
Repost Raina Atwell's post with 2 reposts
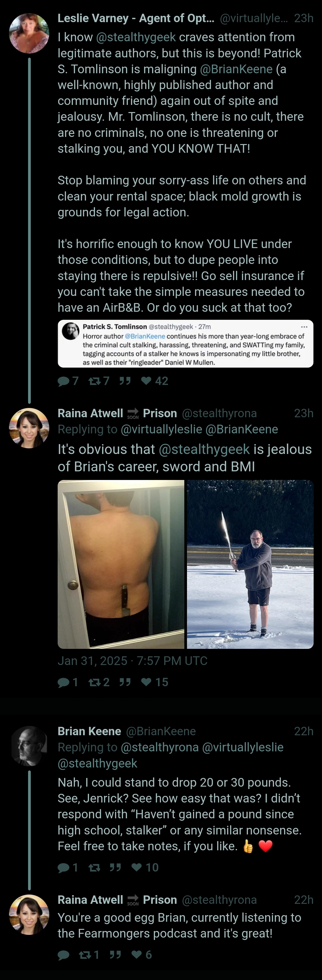point(99,682)
